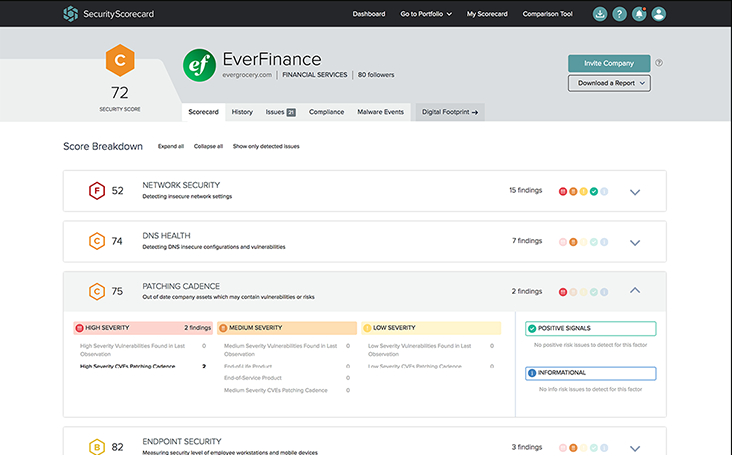
Task: Open the download icon in top bar
Action: [x=600, y=14]
